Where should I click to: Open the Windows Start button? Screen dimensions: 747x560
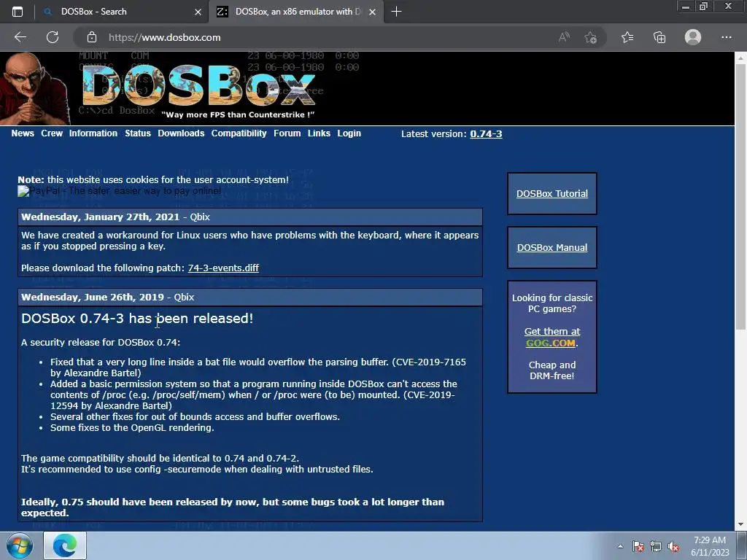pyautogui.click(x=19, y=545)
